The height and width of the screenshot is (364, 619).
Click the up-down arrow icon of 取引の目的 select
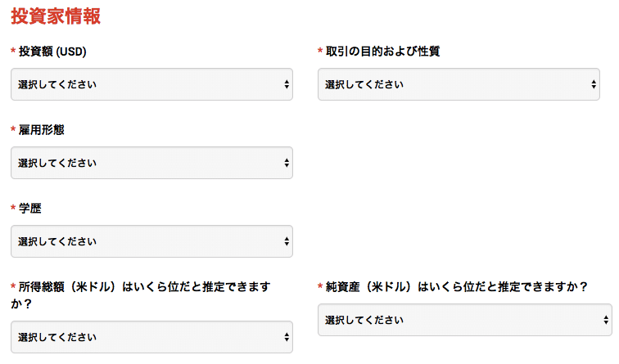(x=594, y=84)
